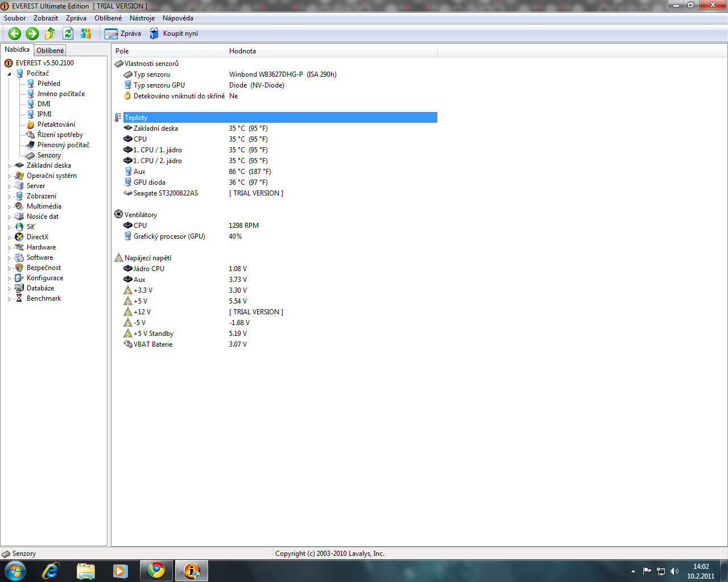Click the Pole column header

point(168,51)
